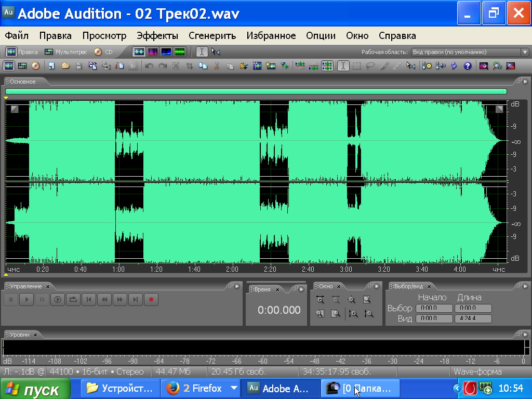Screen dimensions: 532x399
Task: Click the cut scissors icon
Action: pos(217,66)
